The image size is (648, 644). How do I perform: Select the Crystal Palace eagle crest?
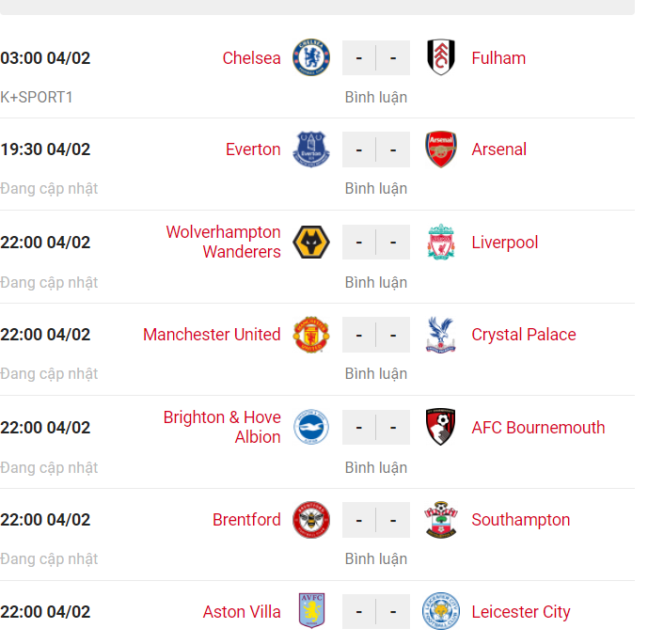[x=441, y=335]
